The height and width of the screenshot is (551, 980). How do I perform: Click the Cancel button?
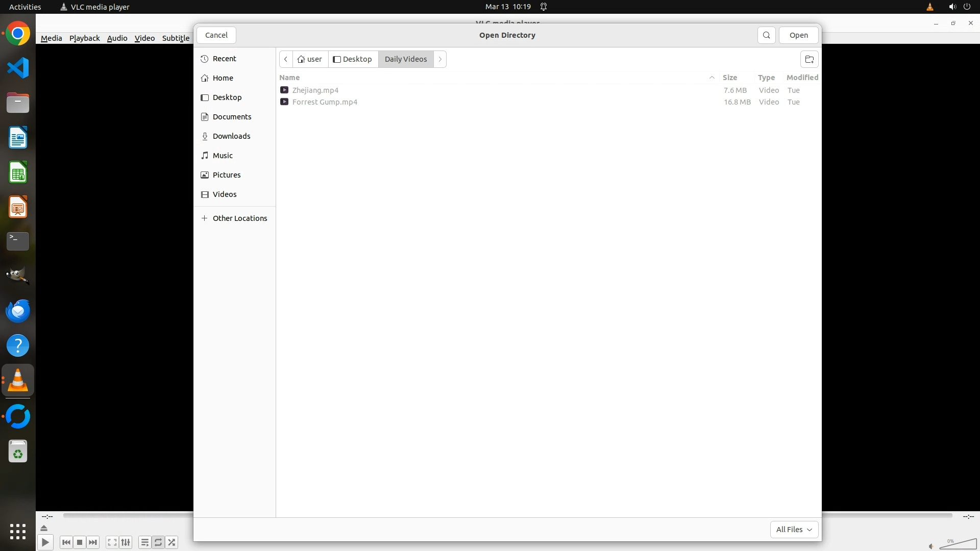(x=216, y=35)
